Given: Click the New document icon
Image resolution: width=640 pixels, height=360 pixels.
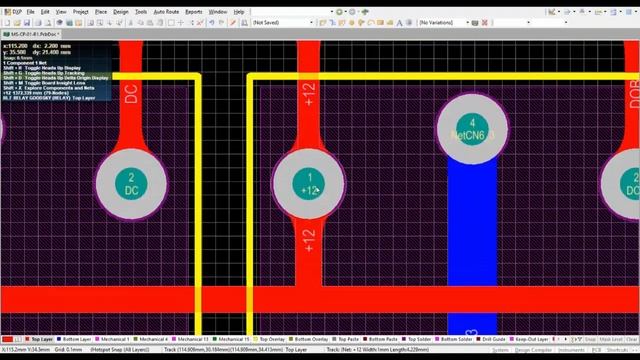Looking at the screenshot, I should 7,23.
